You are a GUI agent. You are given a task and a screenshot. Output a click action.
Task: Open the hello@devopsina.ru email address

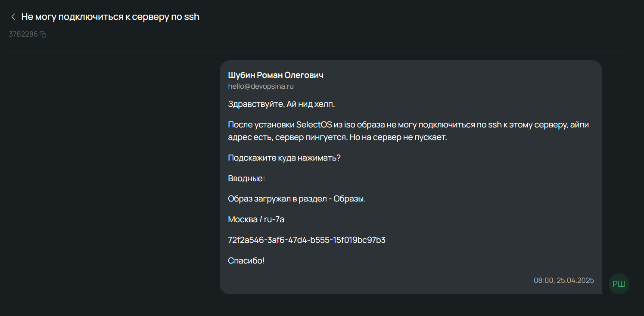[x=261, y=86]
